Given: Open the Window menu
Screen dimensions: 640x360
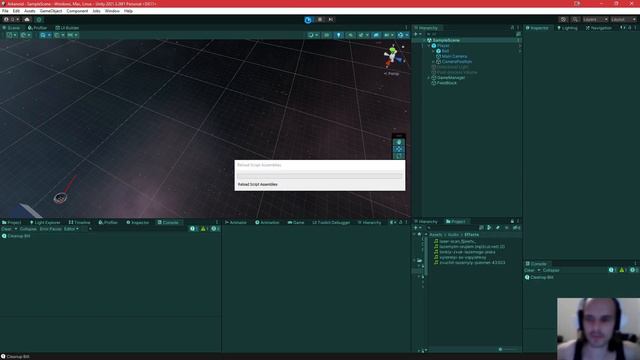Looking at the screenshot, I should coord(112,11).
